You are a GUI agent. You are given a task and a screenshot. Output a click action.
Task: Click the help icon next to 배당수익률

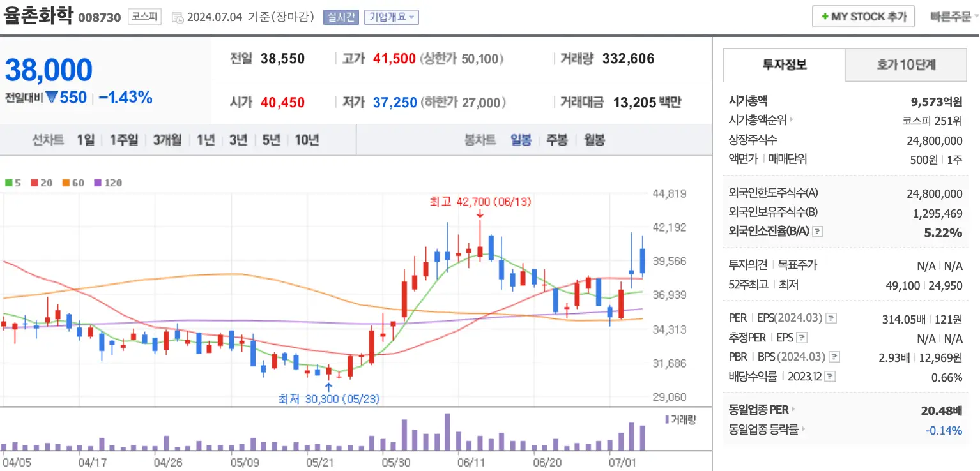(830, 376)
